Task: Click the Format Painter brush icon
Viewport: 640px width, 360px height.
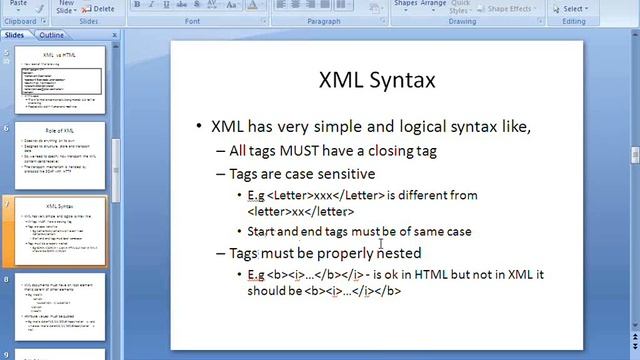Action: pyautogui.click(x=40, y=8)
